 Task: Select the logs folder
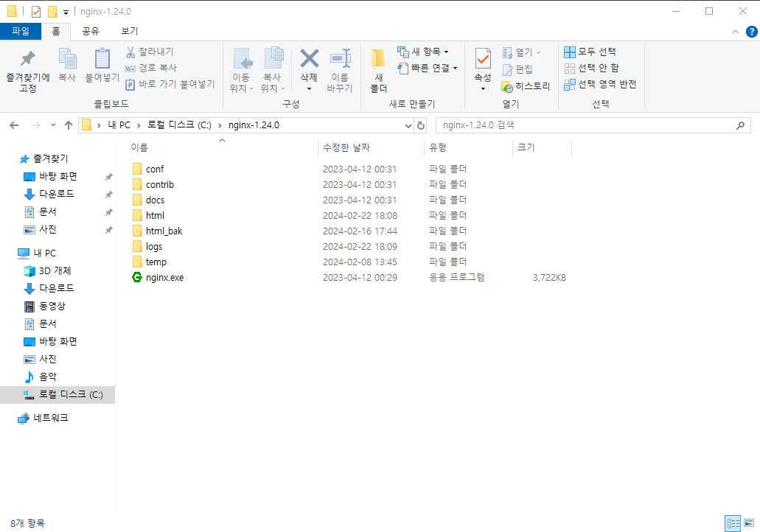(153, 247)
